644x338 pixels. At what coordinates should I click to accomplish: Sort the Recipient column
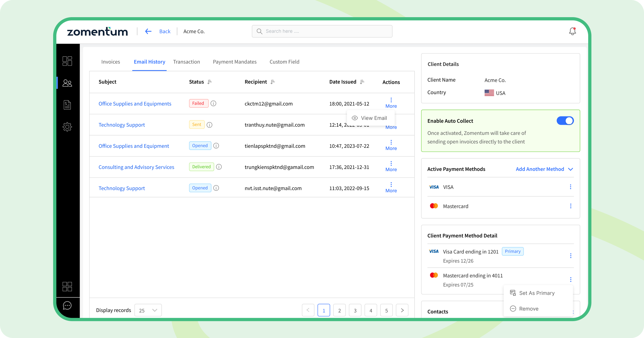coord(273,82)
